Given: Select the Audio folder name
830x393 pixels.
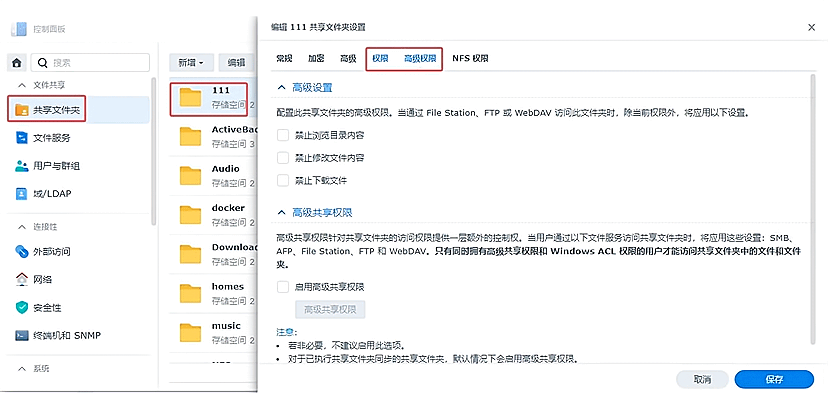Looking at the screenshot, I should point(225,169).
